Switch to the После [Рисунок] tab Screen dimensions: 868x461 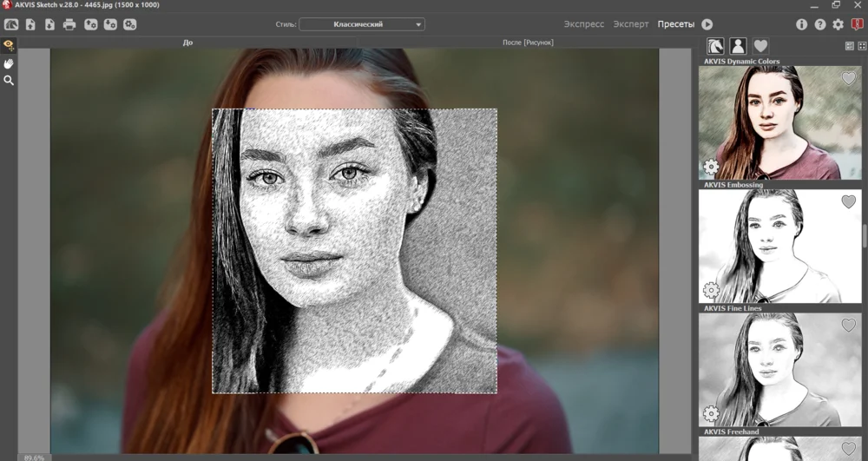pos(528,42)
